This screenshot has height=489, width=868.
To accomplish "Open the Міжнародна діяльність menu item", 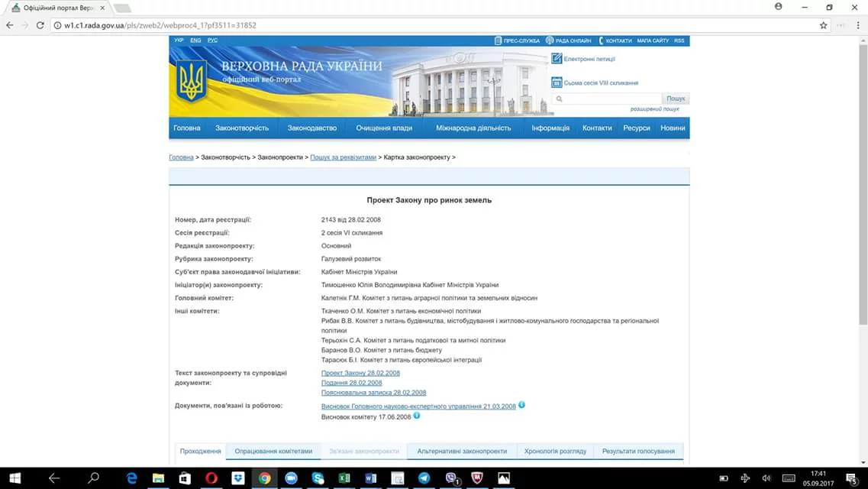I will [x=473, y=128].
